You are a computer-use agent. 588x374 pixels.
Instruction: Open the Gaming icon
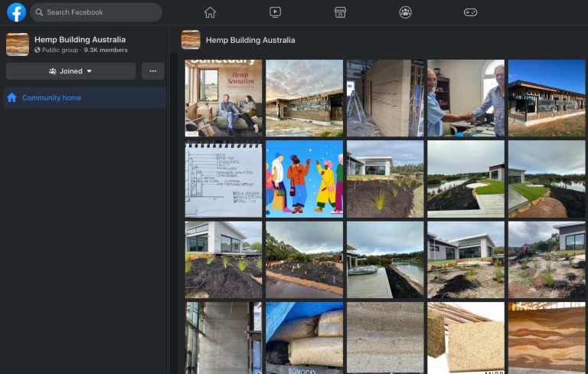click(x=470, y=12)
